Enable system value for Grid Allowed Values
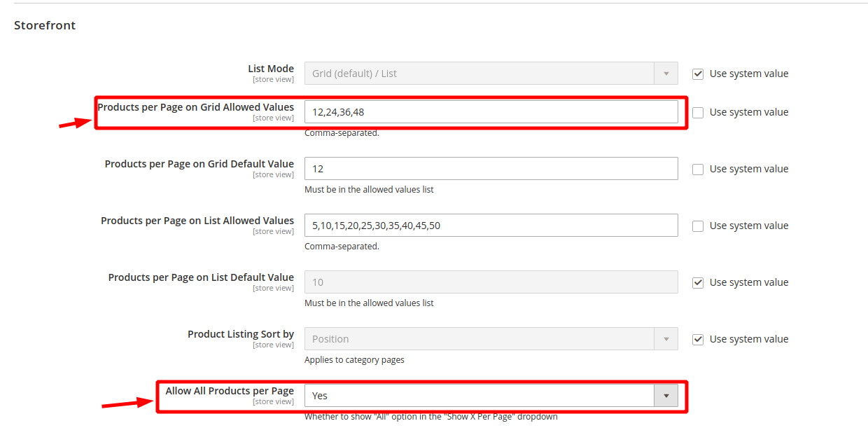This screenshot has height=435, width=868. click(698, 112)
